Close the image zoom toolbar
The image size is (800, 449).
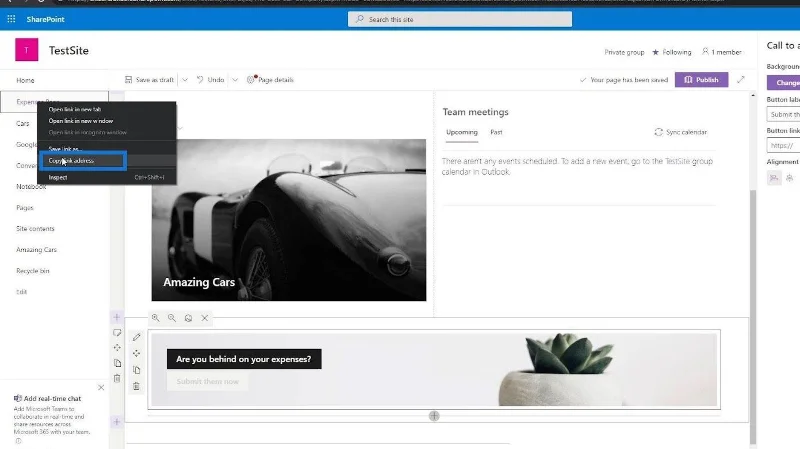[x=205, y=318]
